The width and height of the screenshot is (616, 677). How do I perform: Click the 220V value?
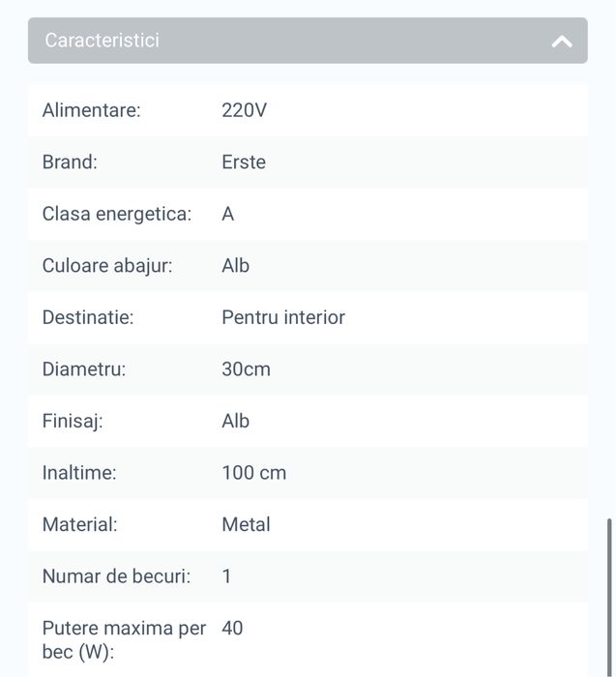pos(244,110)
